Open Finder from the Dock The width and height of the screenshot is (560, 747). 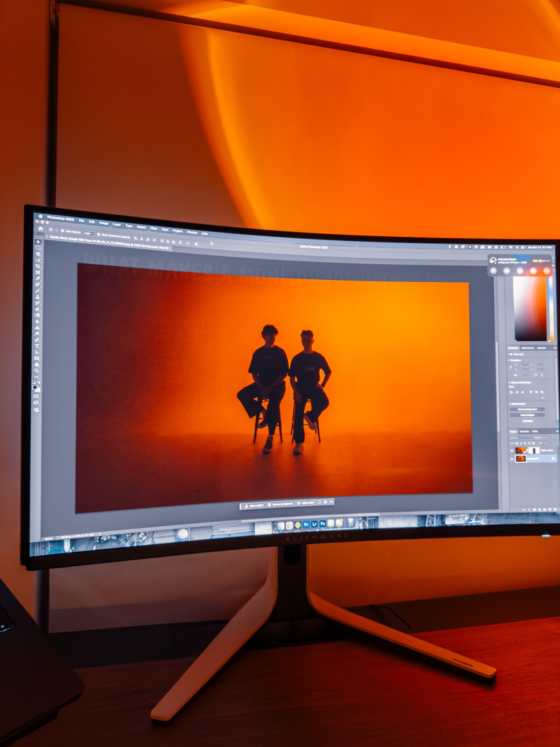click(281, 526)
